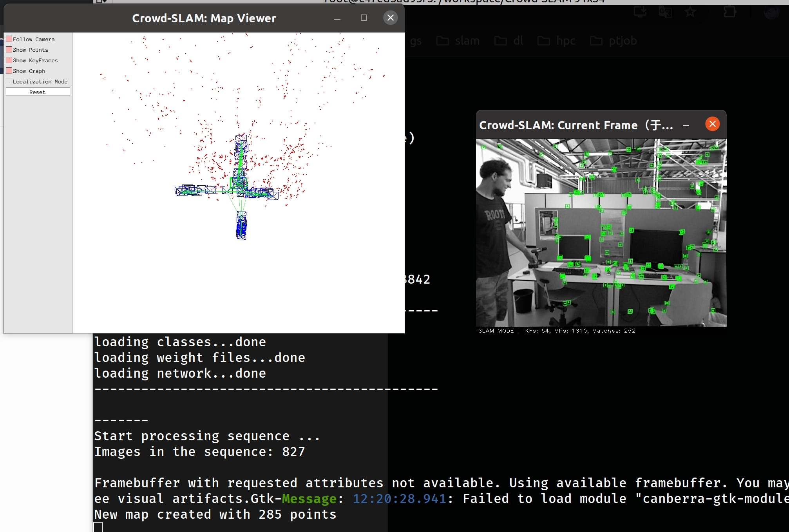789x532 pixels.
Task: Click the browser install-app download icon
Action: (x=640, y=12)
